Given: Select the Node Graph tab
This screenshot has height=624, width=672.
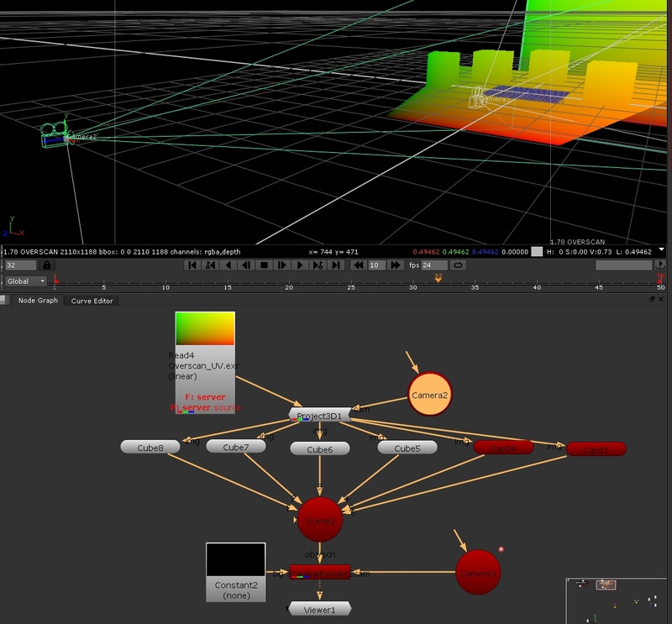Looking at the screenshot, I should click(38, 301).
